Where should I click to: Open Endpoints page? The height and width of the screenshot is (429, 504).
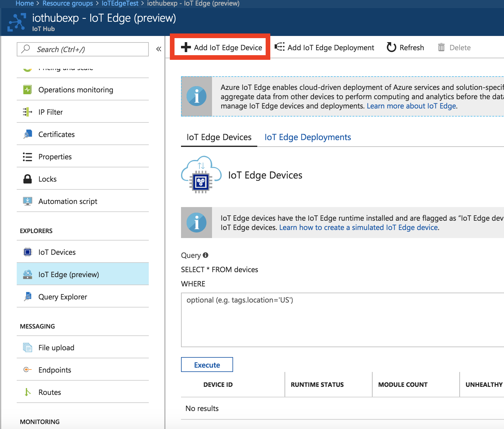[83, 370]
